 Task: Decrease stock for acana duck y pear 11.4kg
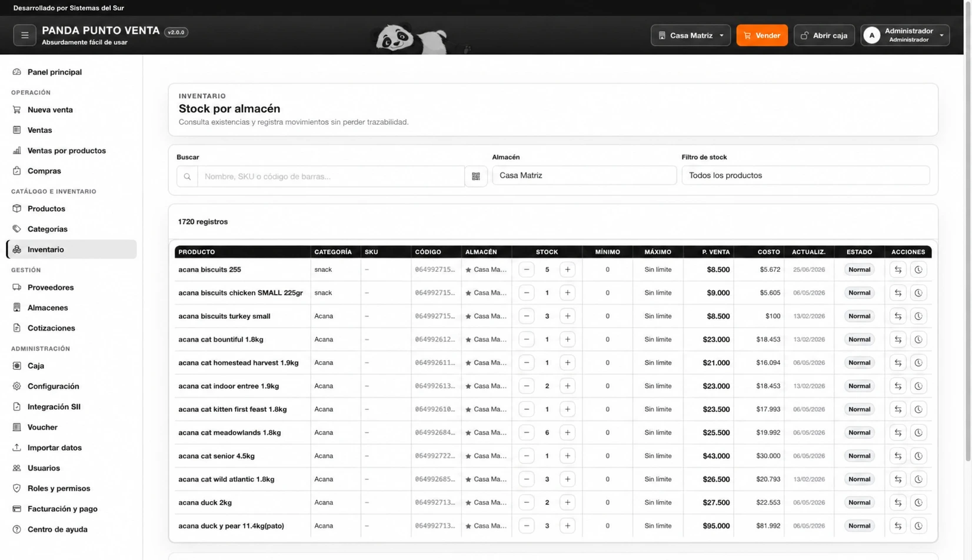[x=527, y=526]
